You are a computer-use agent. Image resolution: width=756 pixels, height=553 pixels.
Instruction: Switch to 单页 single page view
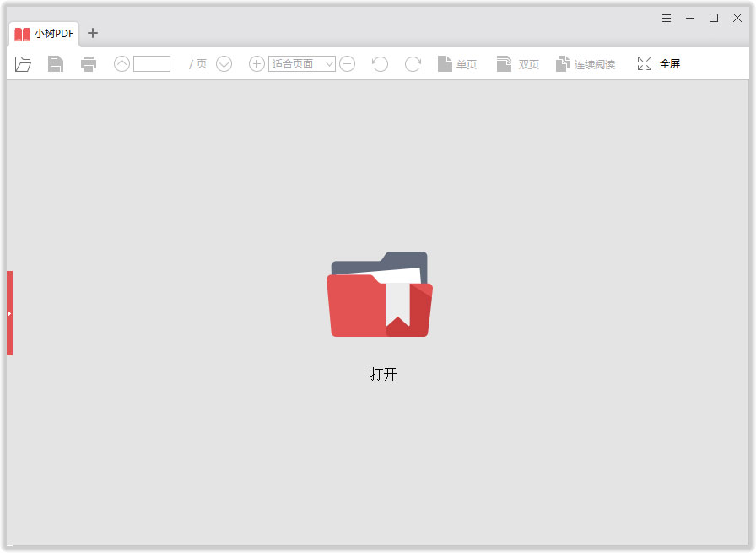456,63
